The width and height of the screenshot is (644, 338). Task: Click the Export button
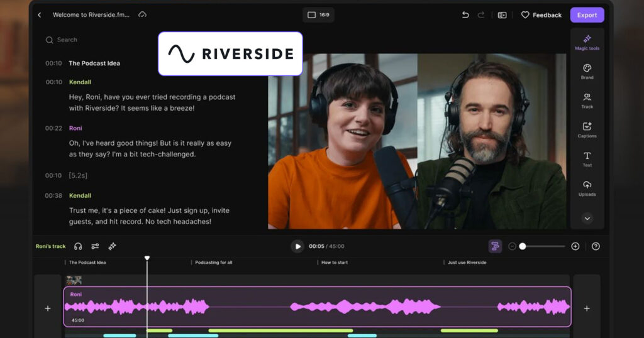coord(587,15)
